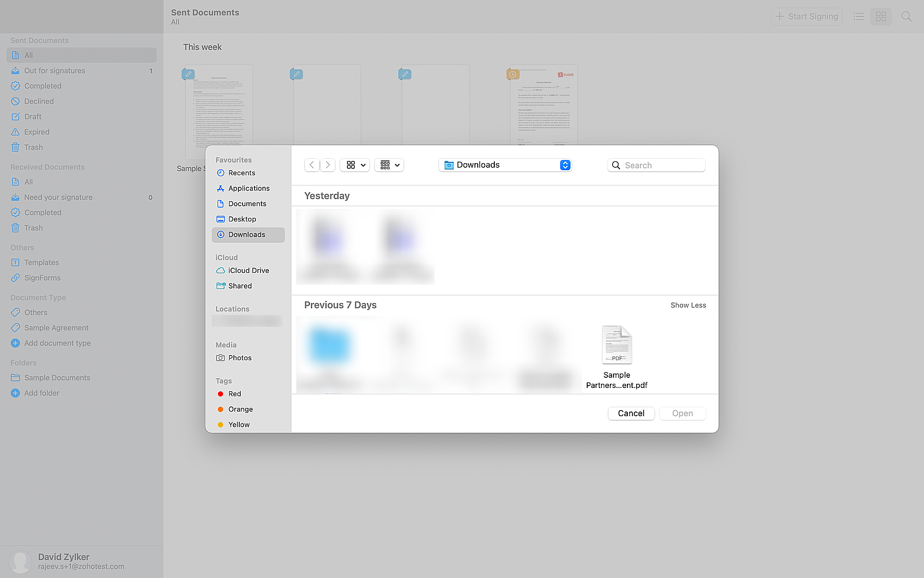Choose the Red tag

coord(235,394)
